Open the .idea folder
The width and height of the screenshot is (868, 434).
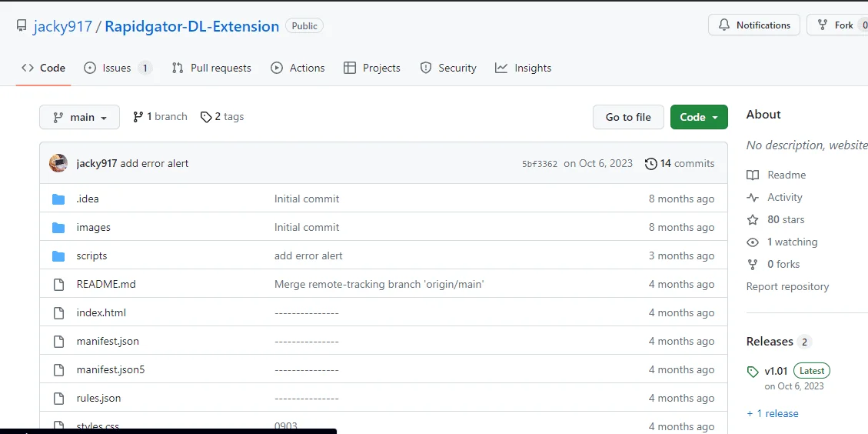click(x=88, y=199)
